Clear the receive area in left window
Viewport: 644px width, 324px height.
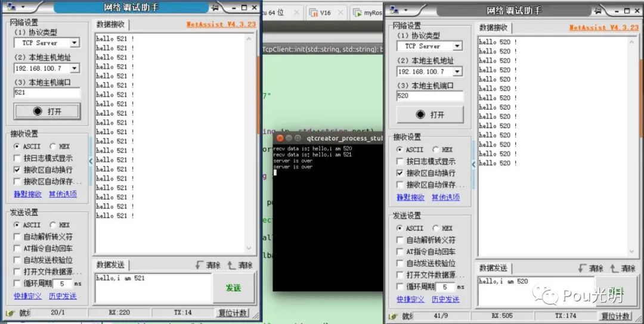point(208,265)
